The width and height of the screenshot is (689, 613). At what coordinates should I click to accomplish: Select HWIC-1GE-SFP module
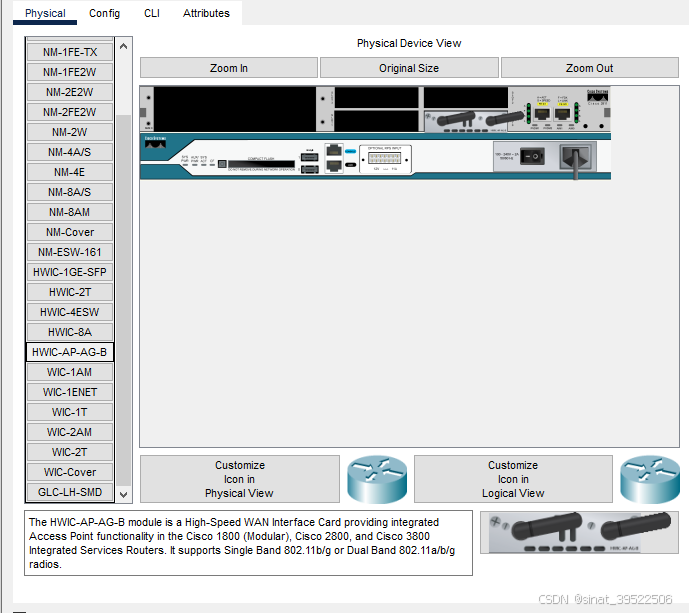pyautogui.click(x=70, y=272)
